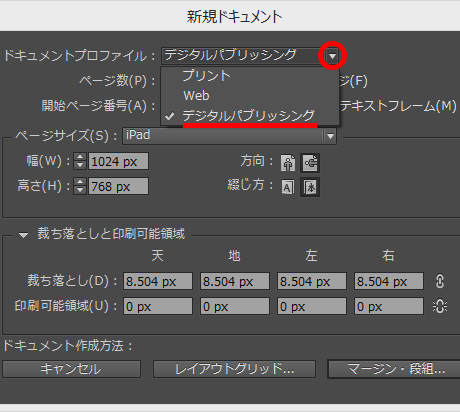
Task: Open the page size iPad dropdown
Action: click(230, 136)
